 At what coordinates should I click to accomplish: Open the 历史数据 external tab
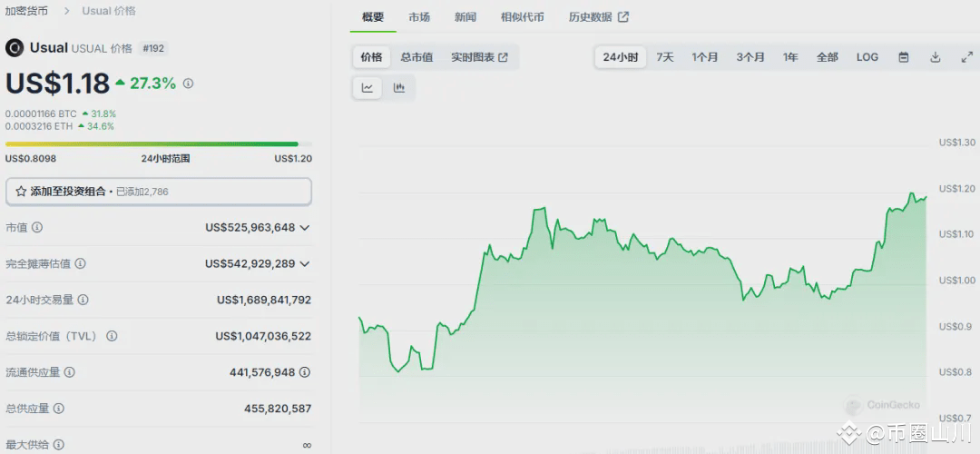pos(598,17)
